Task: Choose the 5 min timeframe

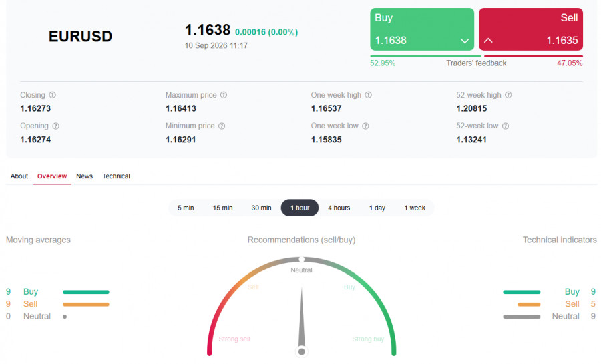Action: [x=186, y=208]
